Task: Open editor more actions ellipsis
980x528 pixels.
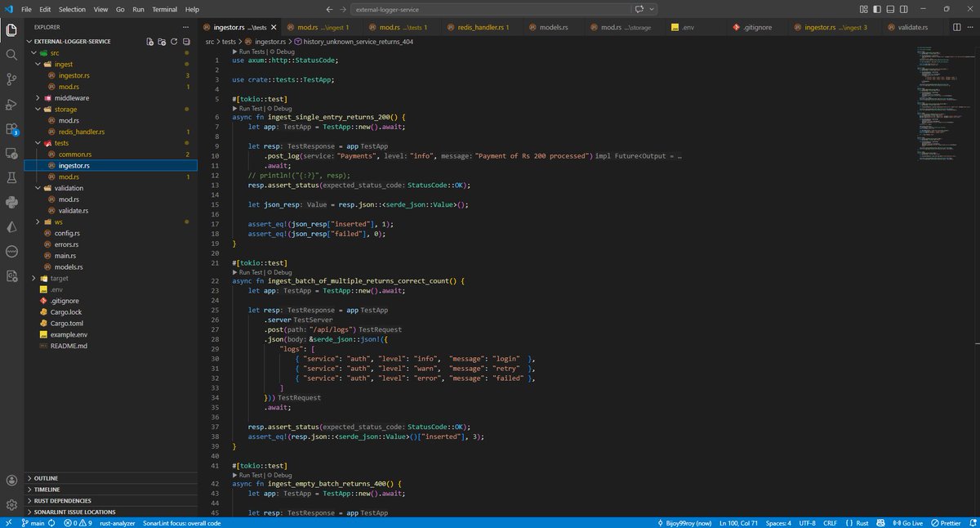Action: coord(969,27)
